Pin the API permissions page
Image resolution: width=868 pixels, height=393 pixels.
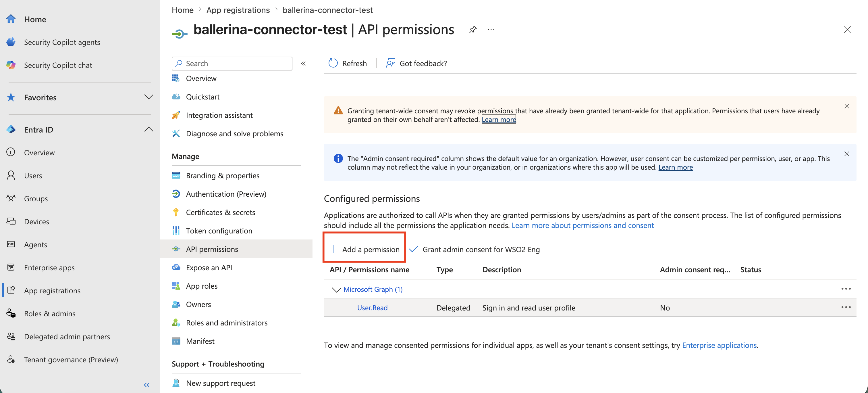[x=472, y=30]
